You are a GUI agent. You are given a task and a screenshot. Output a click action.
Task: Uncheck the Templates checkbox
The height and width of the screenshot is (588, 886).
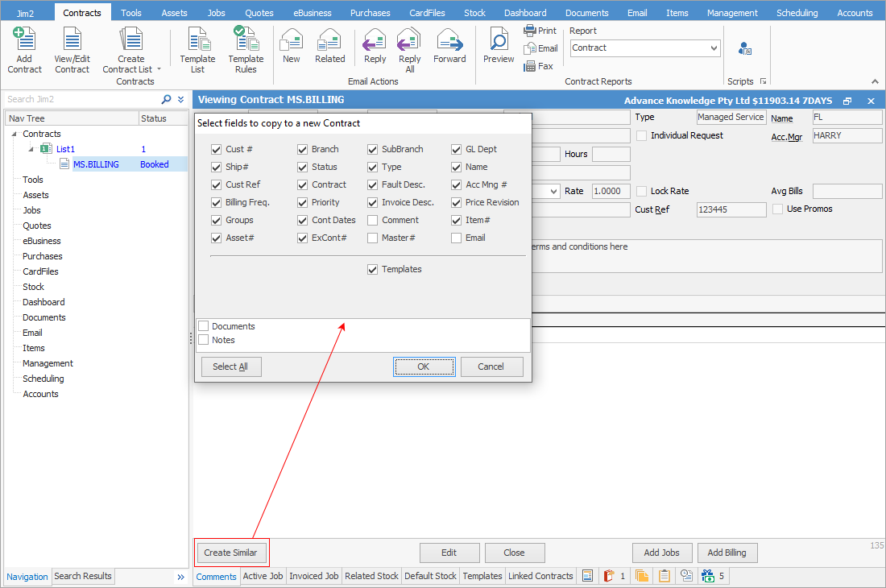click(x=373, y=269)
